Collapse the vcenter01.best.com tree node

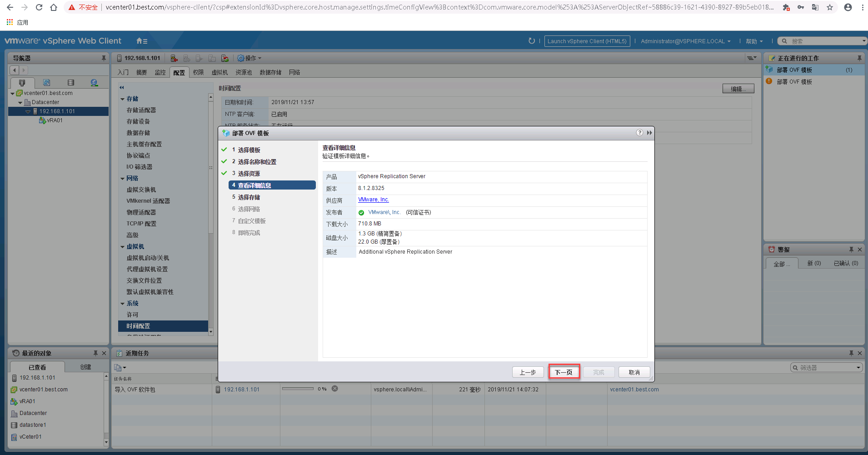(x=12, y=93)
